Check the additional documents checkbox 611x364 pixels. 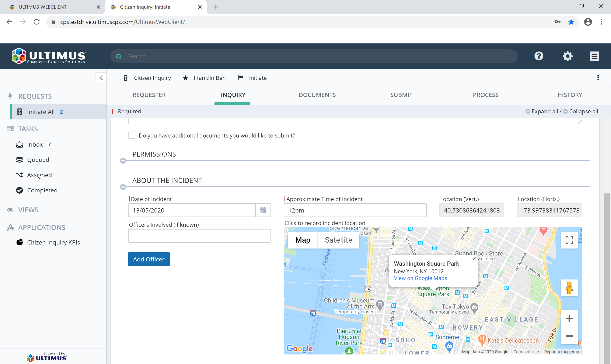point(132,135)
